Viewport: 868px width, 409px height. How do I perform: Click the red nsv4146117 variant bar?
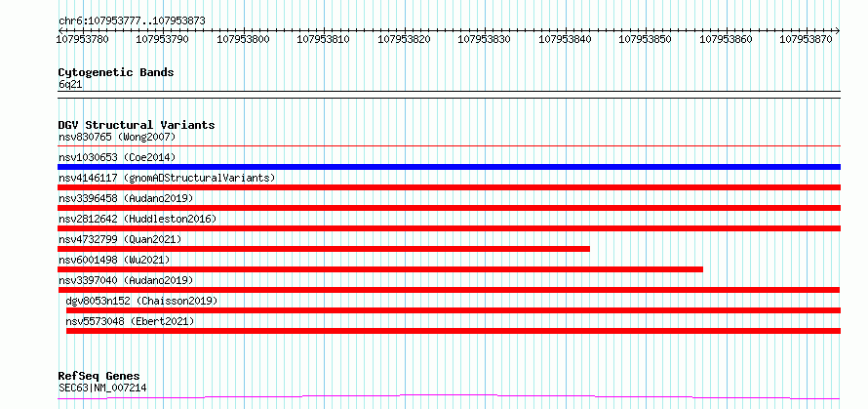point(449,187)
